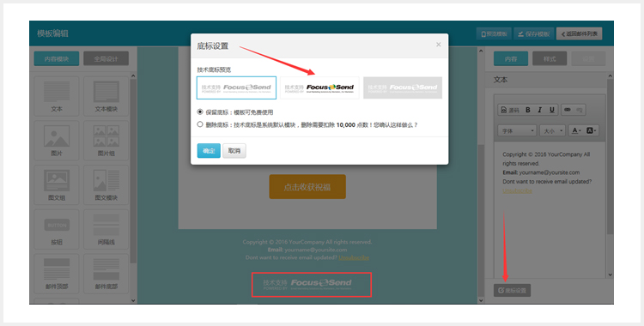Click the module list scrollbar down arrow
The height and width of the screenshot is (326, 644).
coord(133,300)
